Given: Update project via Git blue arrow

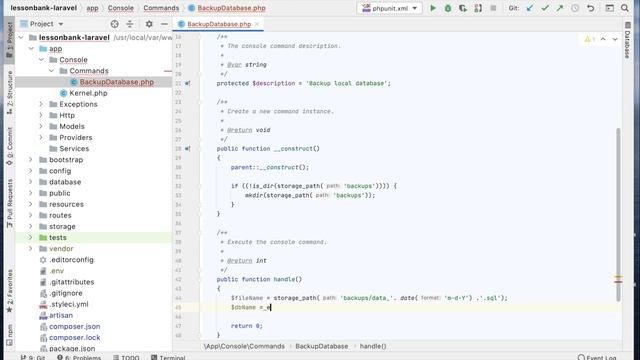Looking at the screenshot, I should (530, 8).
